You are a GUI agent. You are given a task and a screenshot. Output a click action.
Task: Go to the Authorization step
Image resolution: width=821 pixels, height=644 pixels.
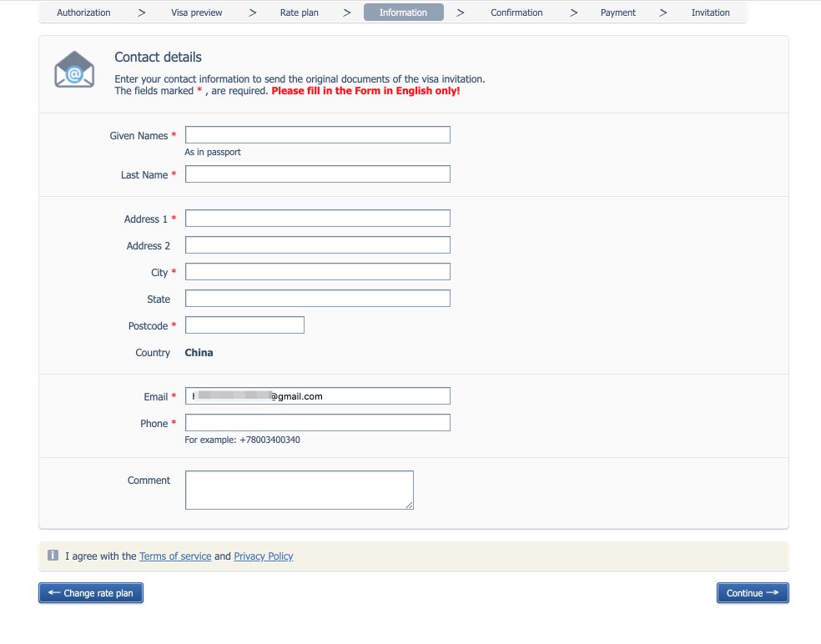coord(83,13)
